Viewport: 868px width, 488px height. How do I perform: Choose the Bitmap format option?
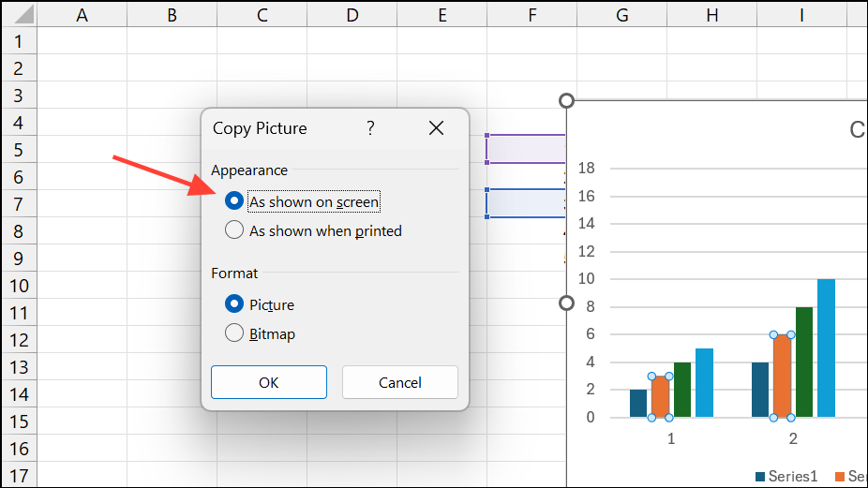click(x=234, y=333)
